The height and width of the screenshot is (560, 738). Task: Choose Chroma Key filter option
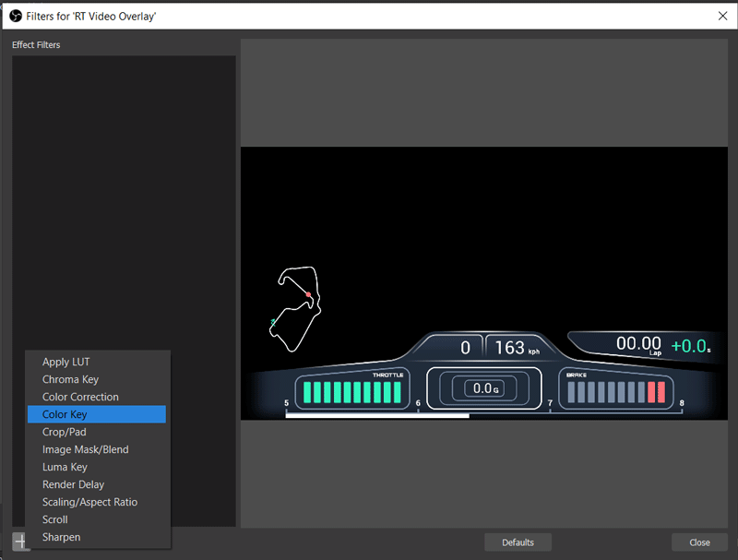pos(70,379)
